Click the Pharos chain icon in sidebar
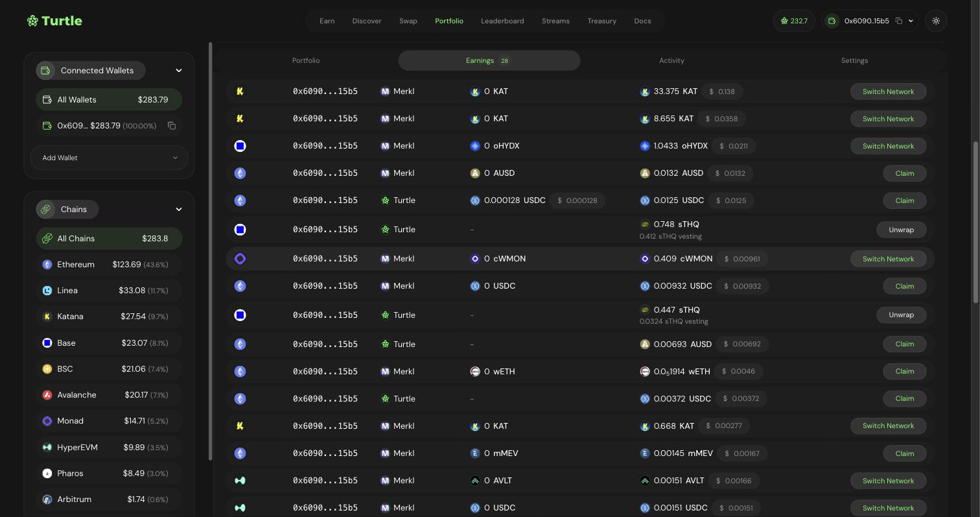The height and width of the screenshot is (517, 980). click(x=47, y=474)
